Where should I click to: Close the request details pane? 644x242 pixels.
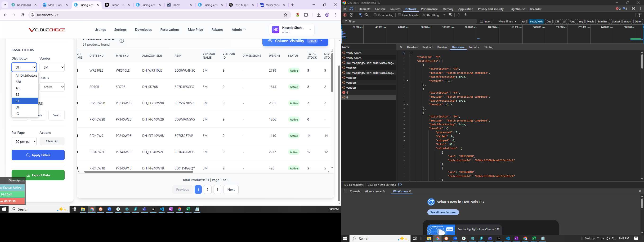point(401,47)
